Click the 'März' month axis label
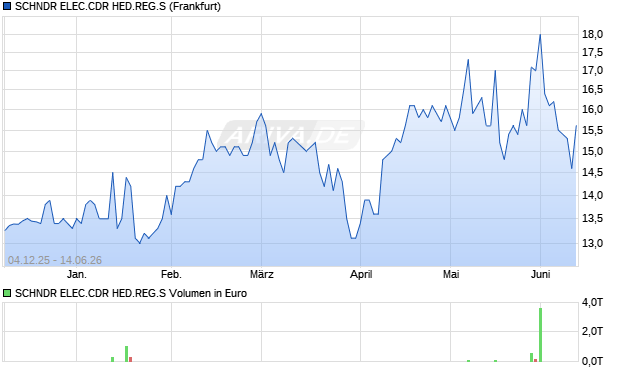This screenshot has width=620, height=371. point(262,274)
